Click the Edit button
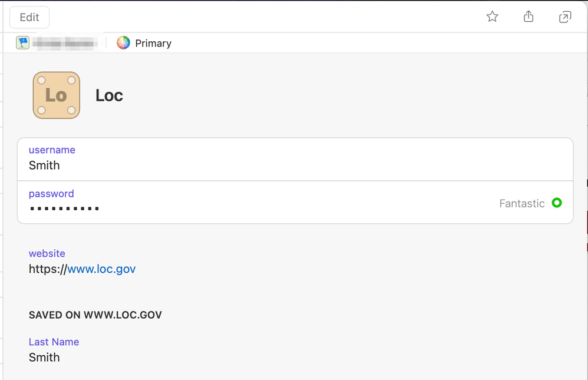Image resolution: width=588 pixels, height=380 pixels. pyautogui.click(x=29, y=17)
